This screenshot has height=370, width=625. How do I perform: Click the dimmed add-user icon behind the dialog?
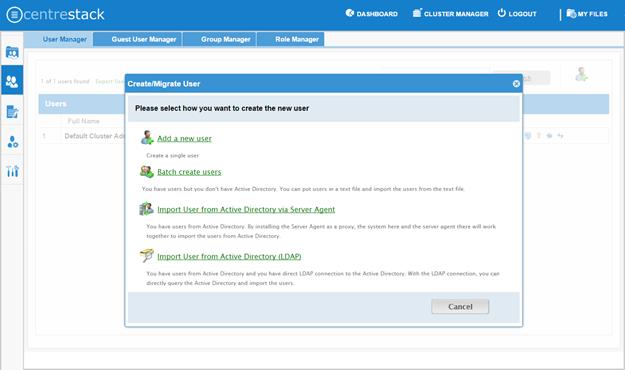pyautogui.click(x=581, y=74)
